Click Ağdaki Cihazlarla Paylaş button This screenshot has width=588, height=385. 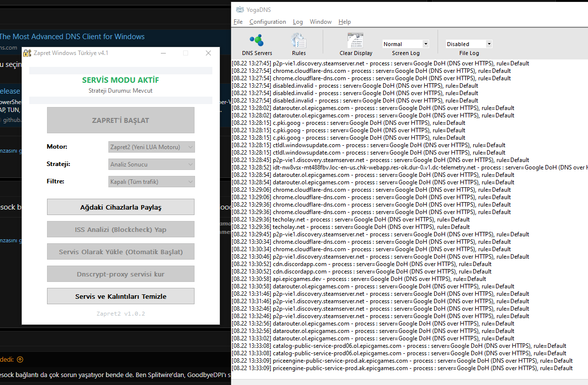(121, 207)
